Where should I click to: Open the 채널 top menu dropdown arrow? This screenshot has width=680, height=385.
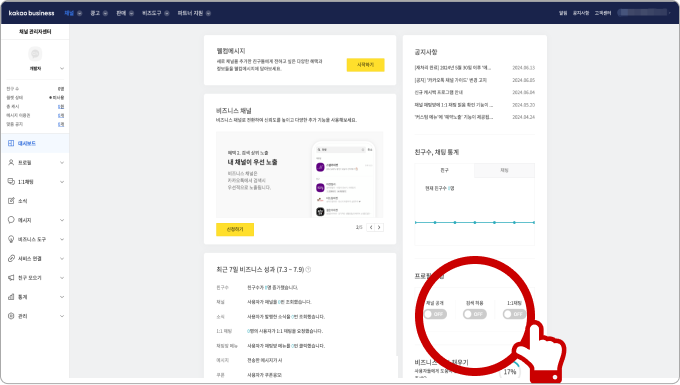coord(79,13)
